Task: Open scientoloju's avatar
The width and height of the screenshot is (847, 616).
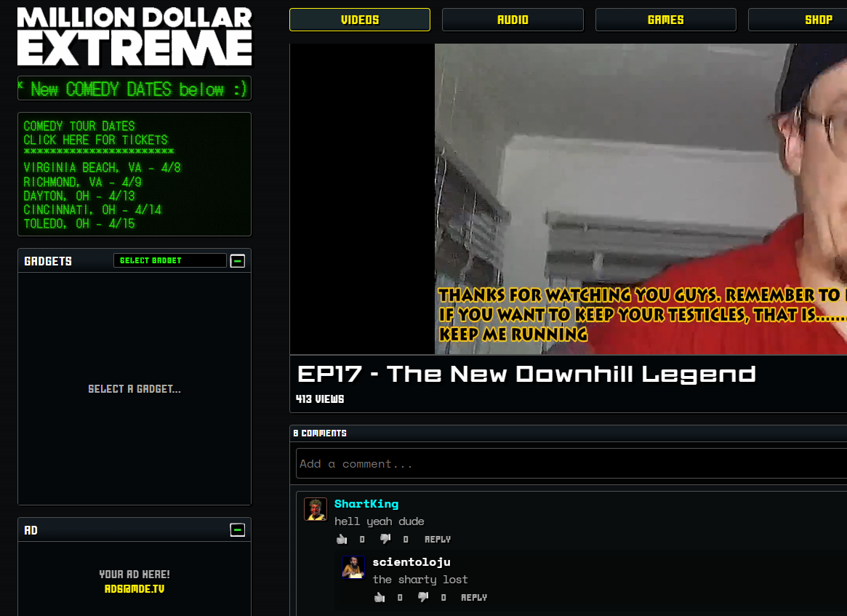Action: point(353,567)
